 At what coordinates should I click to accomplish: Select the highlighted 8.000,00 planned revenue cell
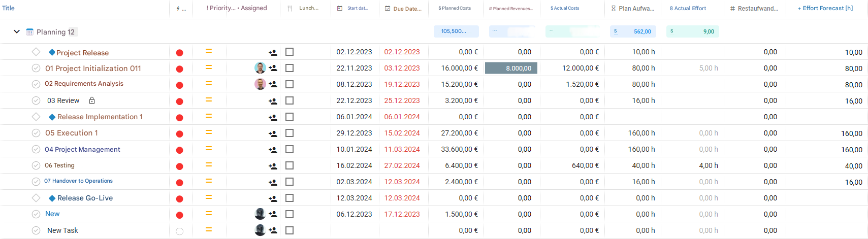tap(511, 68)
